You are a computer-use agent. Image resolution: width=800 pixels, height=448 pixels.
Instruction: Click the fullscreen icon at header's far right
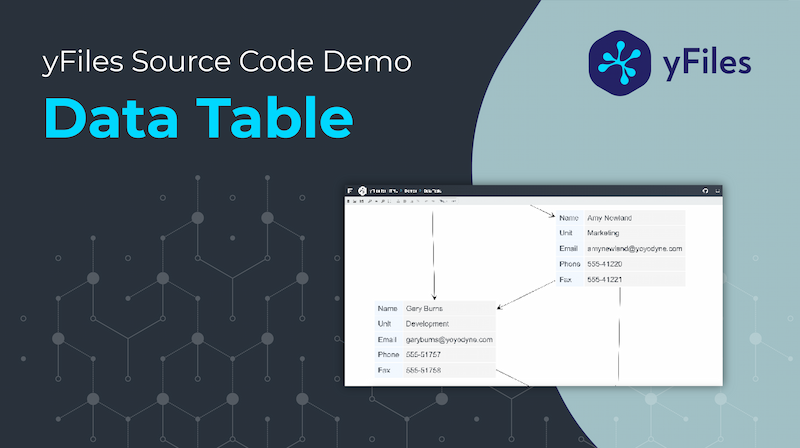pyautogui.click(x=716, y=190)
